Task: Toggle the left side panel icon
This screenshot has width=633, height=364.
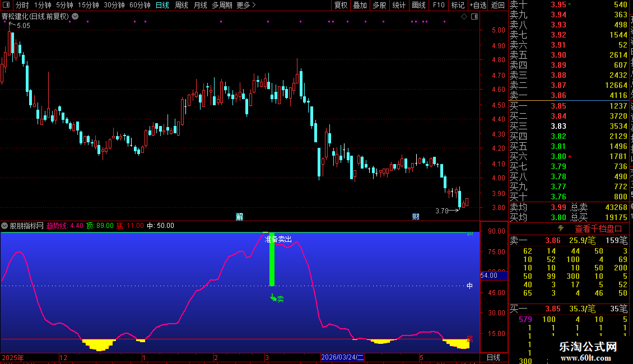Action: (x=6, y=5)
